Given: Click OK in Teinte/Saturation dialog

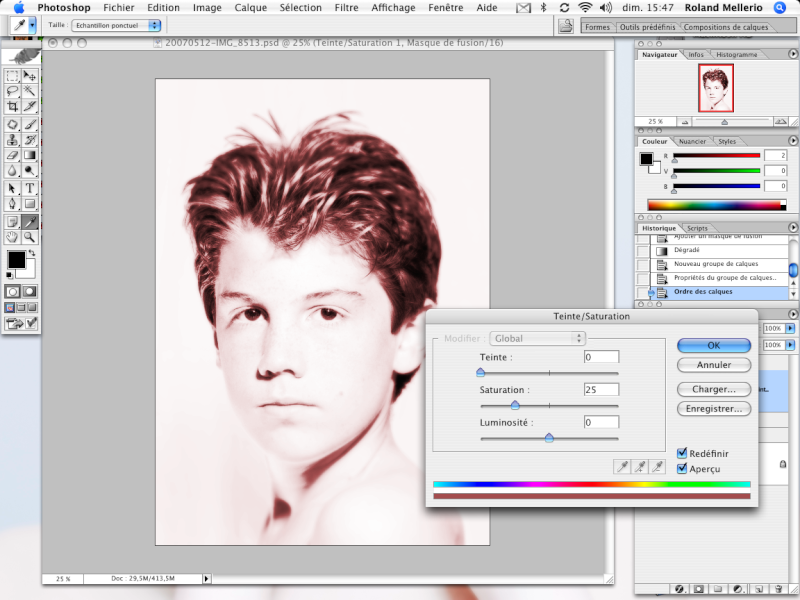Looking at the screenshot, I should click(x=714, y=345).
